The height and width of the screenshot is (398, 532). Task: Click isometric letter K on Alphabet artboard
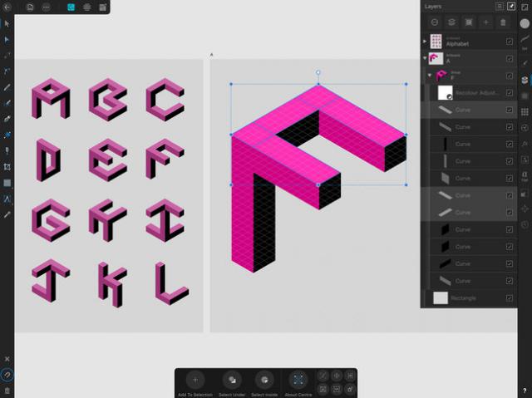coord(112,285)
